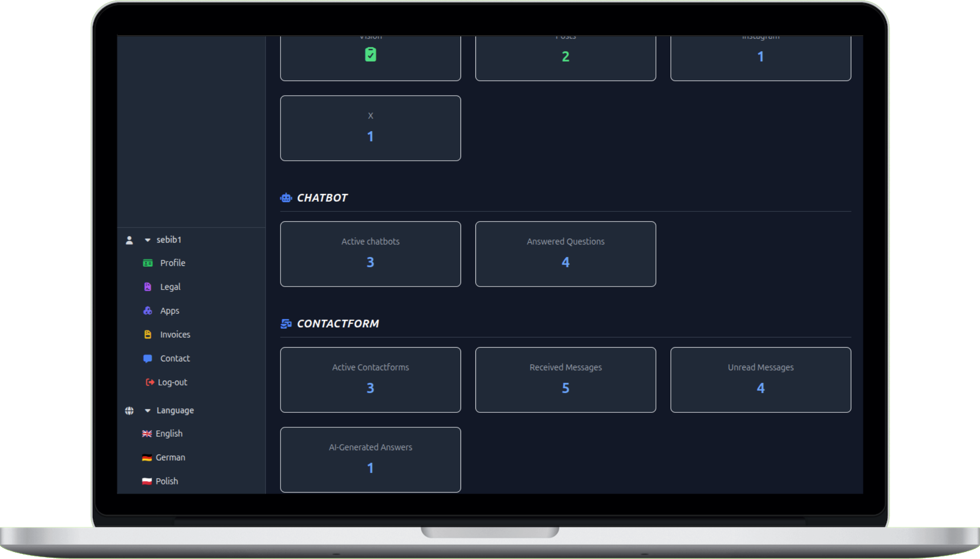Select German from the language list
The width and height of the screenshot is (980, 559).
[170, 457]
